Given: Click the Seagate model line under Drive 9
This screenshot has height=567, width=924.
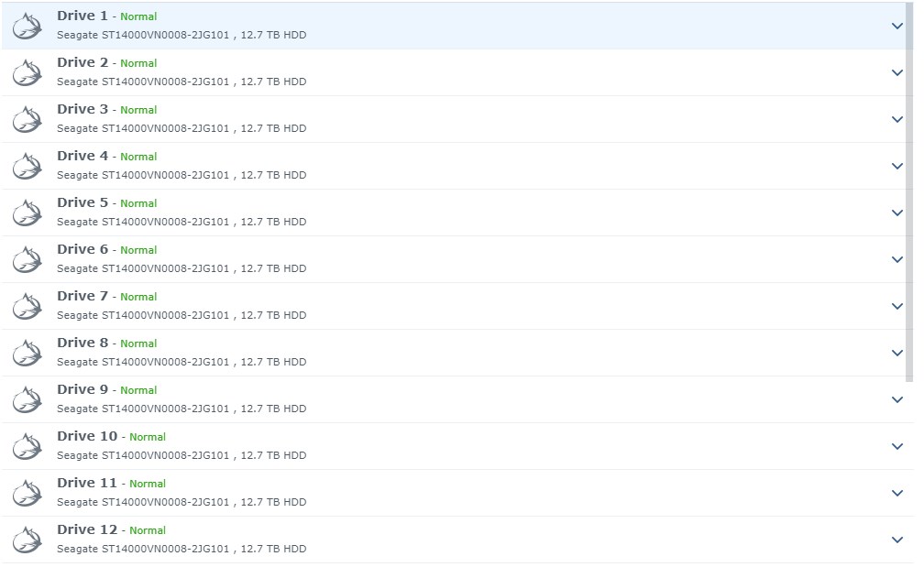Looking at the screenshot, I should click(x=181, y=409).
